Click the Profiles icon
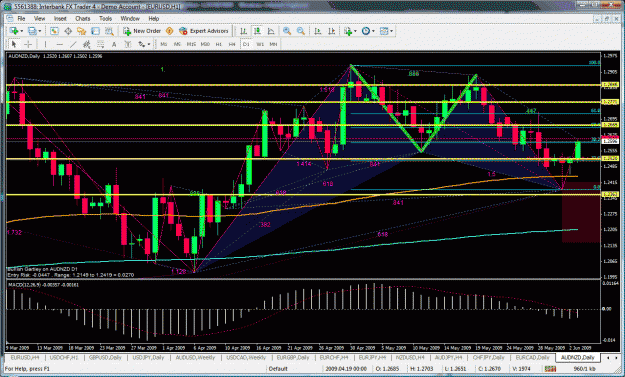This screenshot has height=377, width=625. click(32, 31)
